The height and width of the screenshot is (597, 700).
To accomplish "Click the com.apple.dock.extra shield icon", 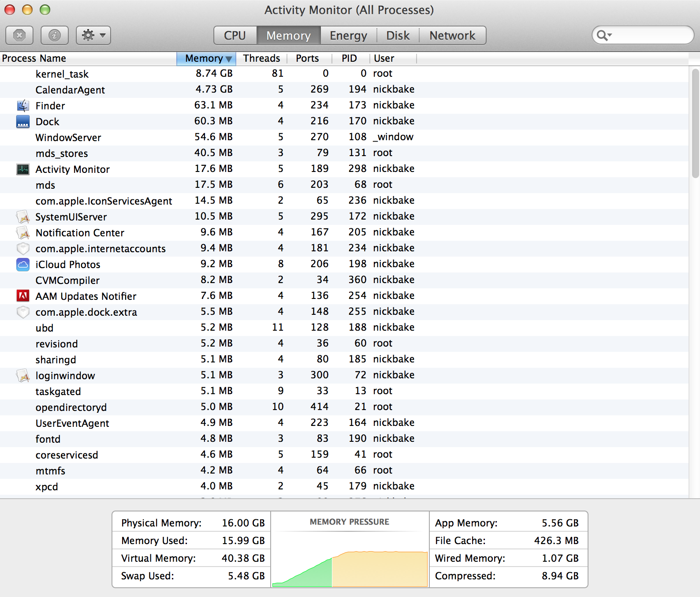I will [23, 312].
